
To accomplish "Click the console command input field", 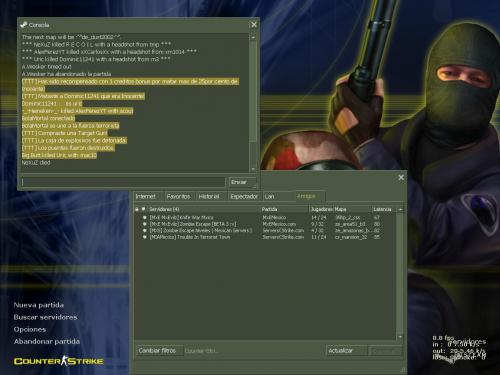I will [x=123, y=182].
